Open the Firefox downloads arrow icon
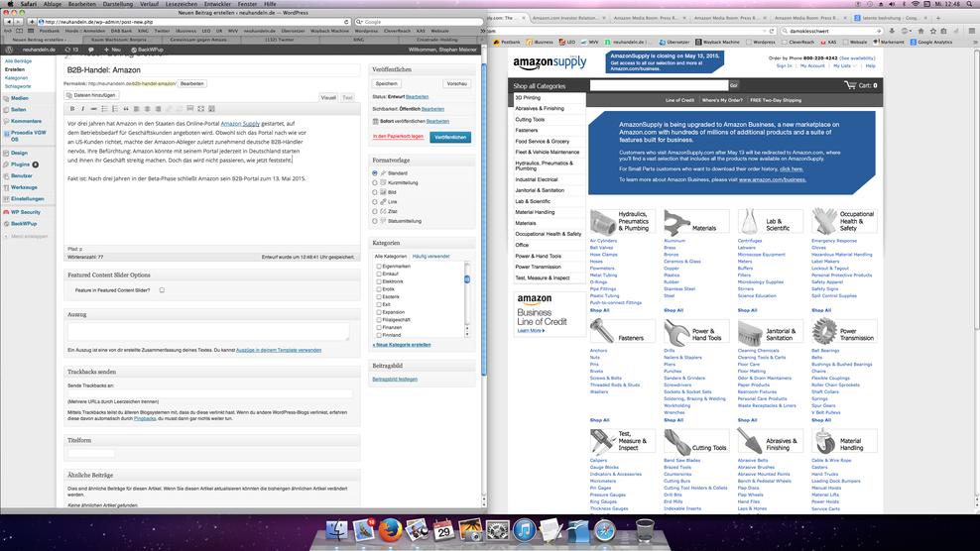Screen dimensions: 980x551 tap(892, 31)
